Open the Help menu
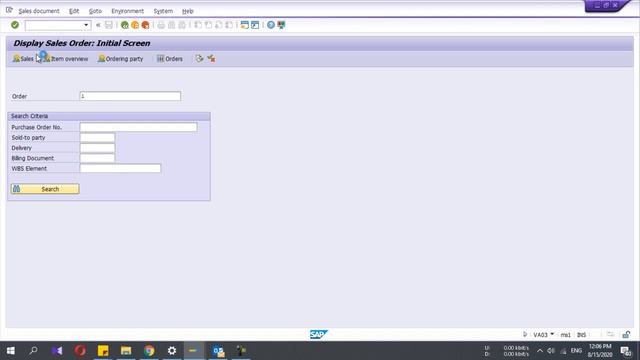The image size is (640, 360). [187, 11]
